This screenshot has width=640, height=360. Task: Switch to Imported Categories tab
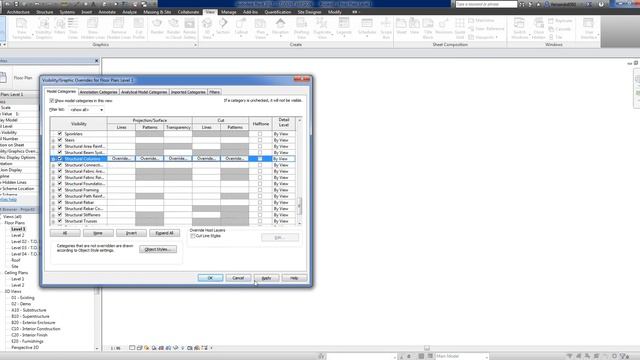point(188,92)
